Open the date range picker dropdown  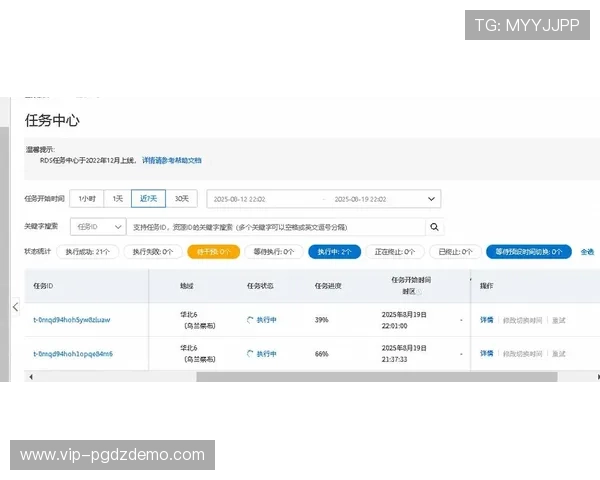[x=431, y=199]
